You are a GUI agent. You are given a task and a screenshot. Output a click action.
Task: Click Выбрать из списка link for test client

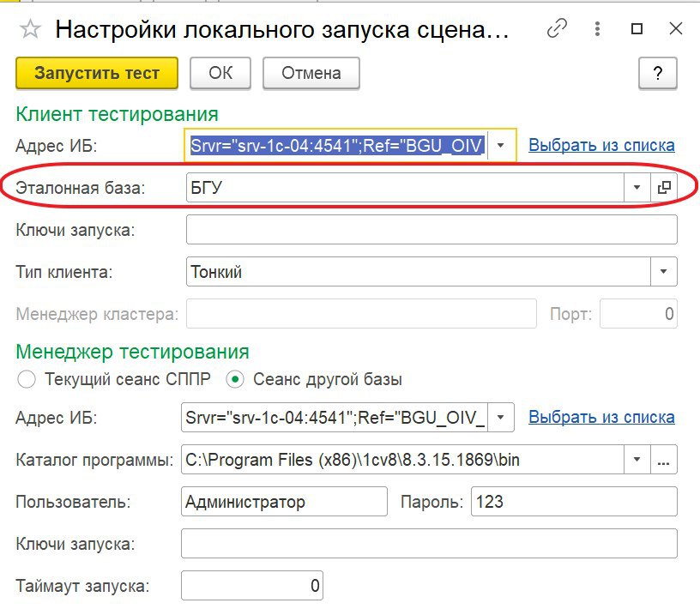[601, 145]
